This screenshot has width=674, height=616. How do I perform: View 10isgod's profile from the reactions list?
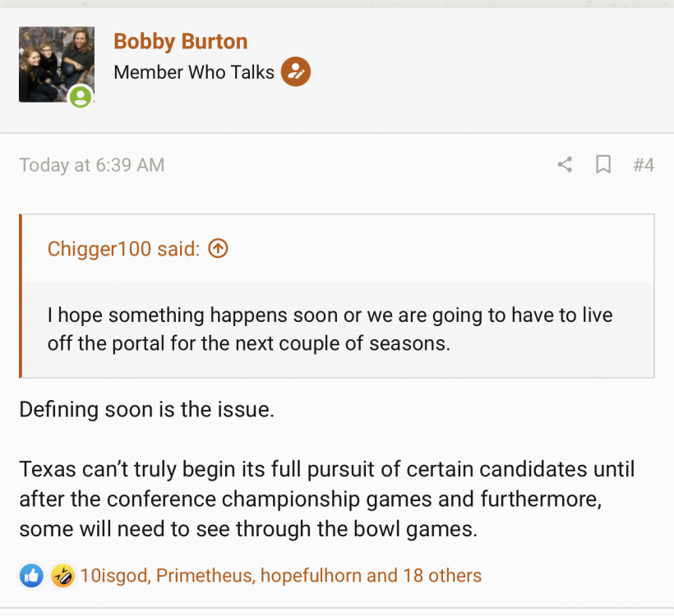[x=113, y=576]
